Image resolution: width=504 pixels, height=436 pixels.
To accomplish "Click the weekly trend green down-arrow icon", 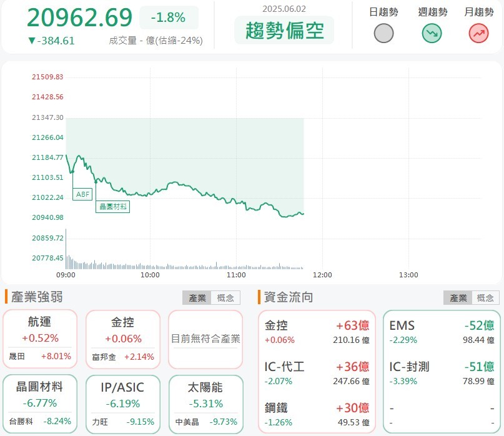I will pyautogui.click(x=432, y=34).
